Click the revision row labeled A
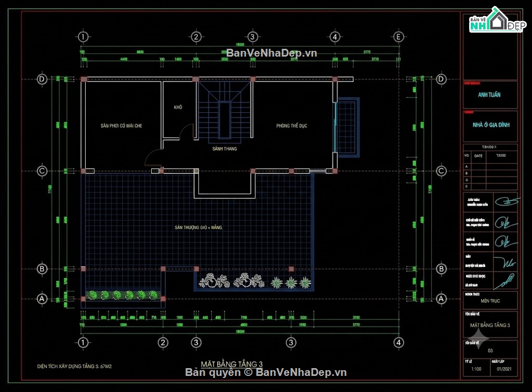The height and width of the screenshot is (392, 532). [x=490, y=167]
